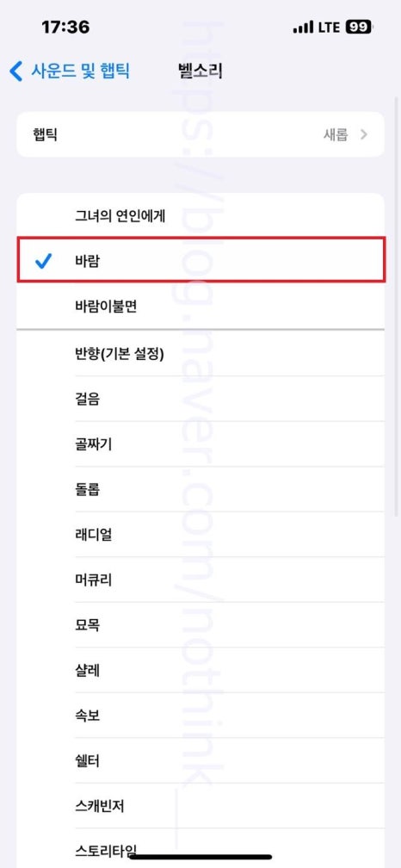Select the 바람 ringtone
This screenshot has width=401, height=868.
pyautogui.click(x=200, y=260)
